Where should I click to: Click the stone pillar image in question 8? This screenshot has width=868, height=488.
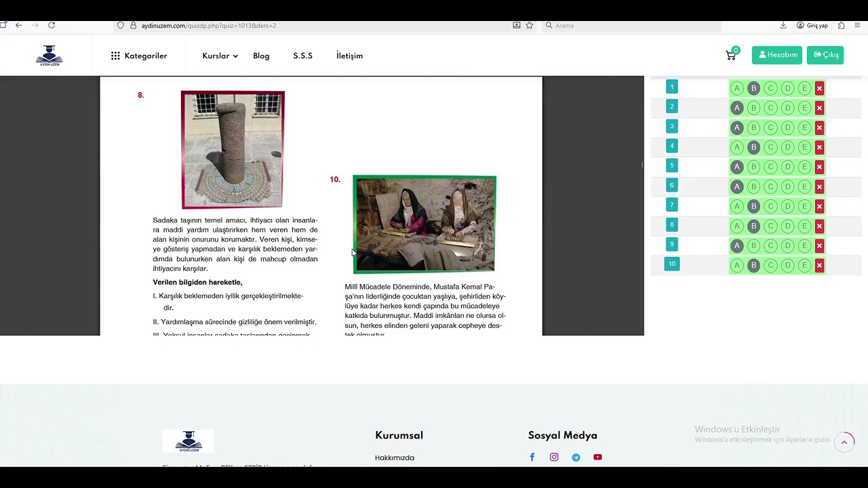pyautogui.click(x=233, y=150)
